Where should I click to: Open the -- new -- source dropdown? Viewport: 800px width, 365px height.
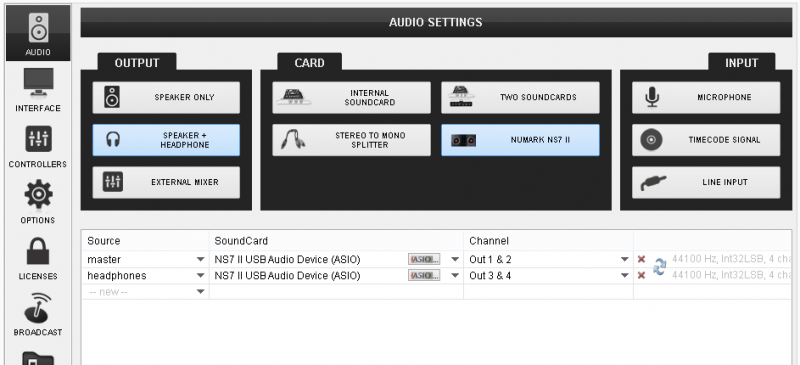[x=201, y=291]
